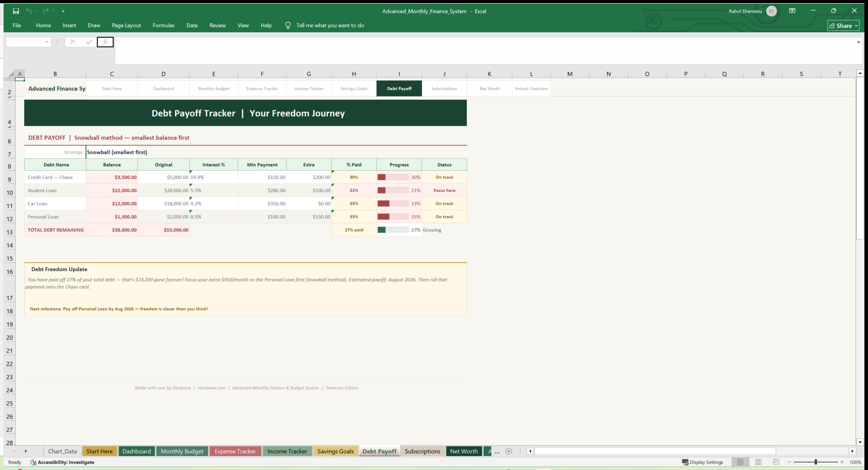The width and height of the screenshot is (868, 470).
Task: Open the Draw ribbon tab
Action: pos(94,26)
